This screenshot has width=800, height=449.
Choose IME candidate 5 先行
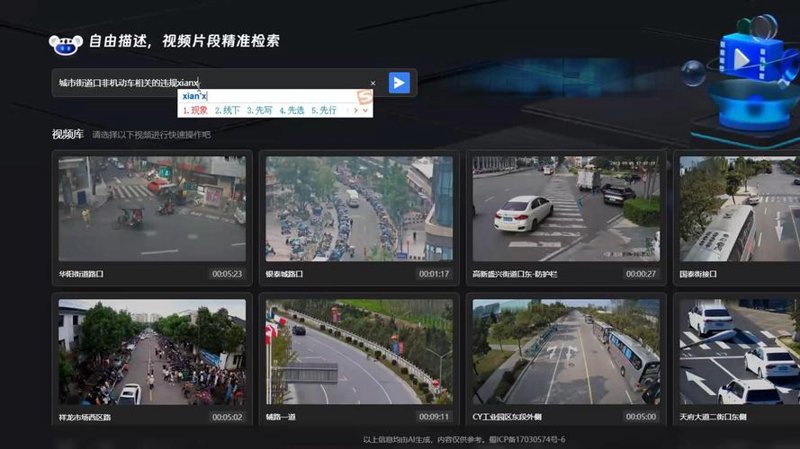(x=324, y=110)
